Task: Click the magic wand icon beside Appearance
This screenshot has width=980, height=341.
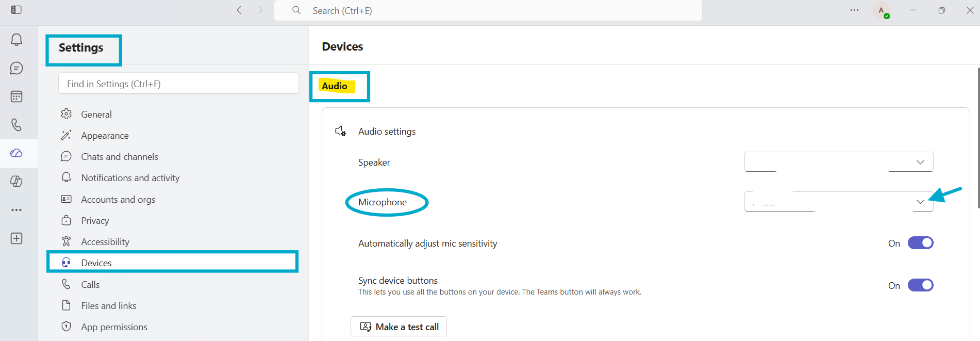Action: coord(67,135)
